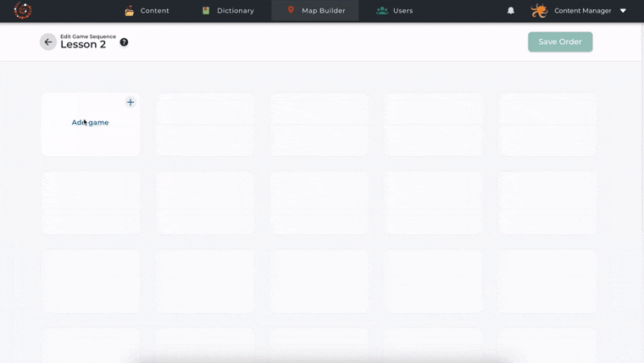This screenshot has height=363, width=644.
Task: Expand the account menu dropdown arrow
Action: click(x=623, y=11)
